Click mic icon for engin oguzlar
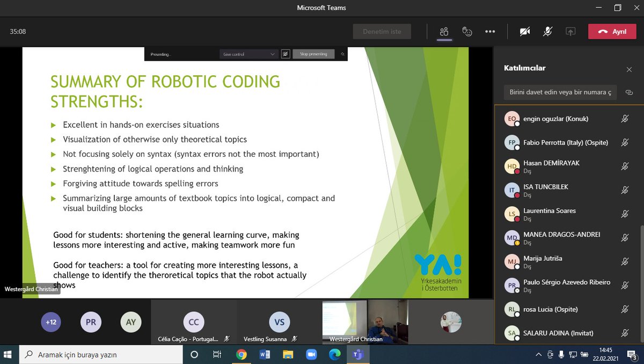 [x=625, y=119]
